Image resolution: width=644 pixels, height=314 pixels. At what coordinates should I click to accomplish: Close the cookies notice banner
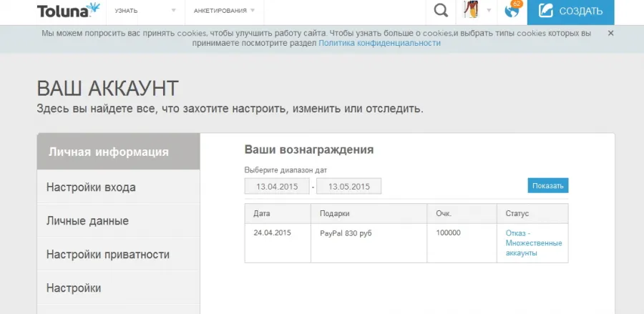point(610,33)
